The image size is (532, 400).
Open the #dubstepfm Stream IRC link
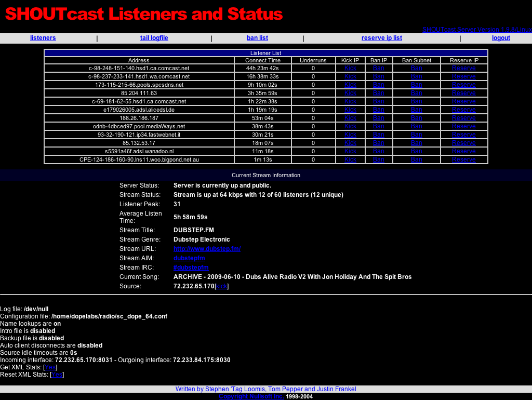(x=191, y=268)
